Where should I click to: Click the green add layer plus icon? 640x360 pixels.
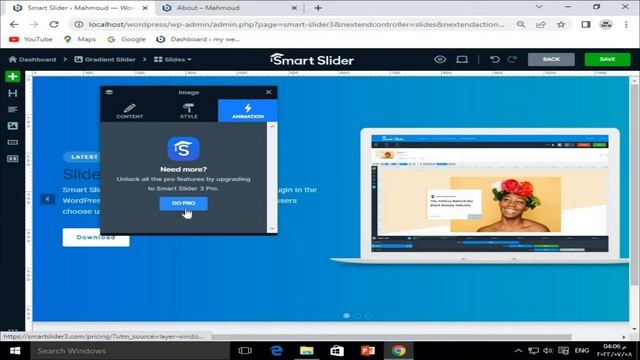tap(13, 76)
